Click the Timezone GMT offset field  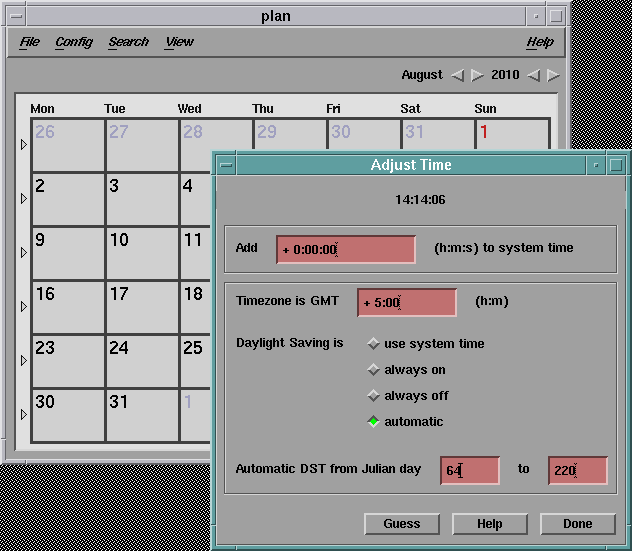pyautogui.click(x=406, y=302)
